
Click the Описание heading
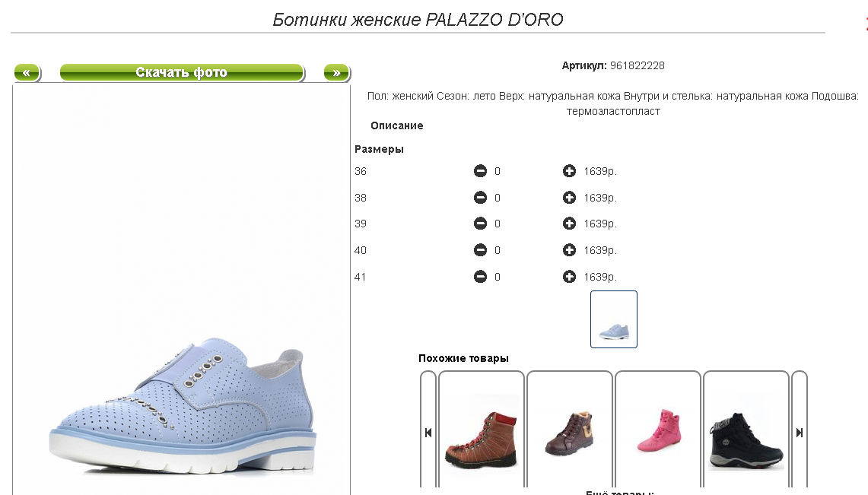(397, 125)
